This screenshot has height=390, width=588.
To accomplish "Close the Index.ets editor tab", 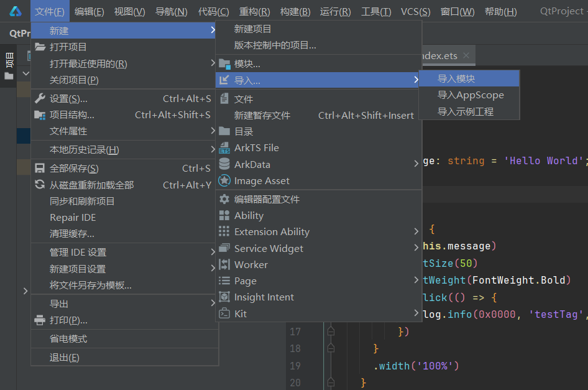I will (466, 55).
